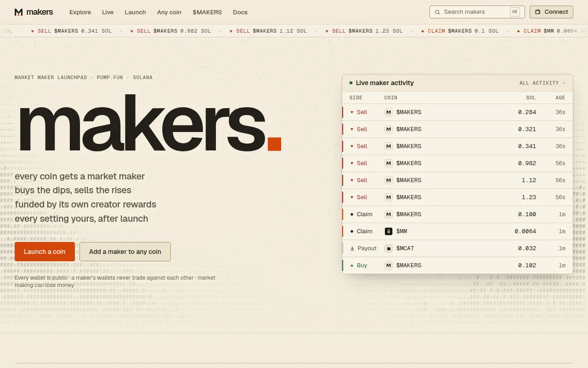Viewport: 588px width, 368px height.
Task: Click the wallet icon on Connect button
Action: pos(538,12)
